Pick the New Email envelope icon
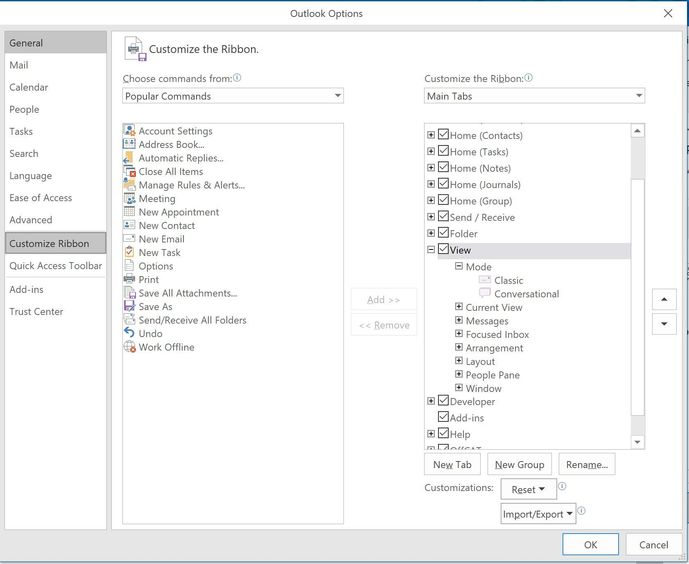Viewport: 689px width, 564px height. click(x=130, y=239)
